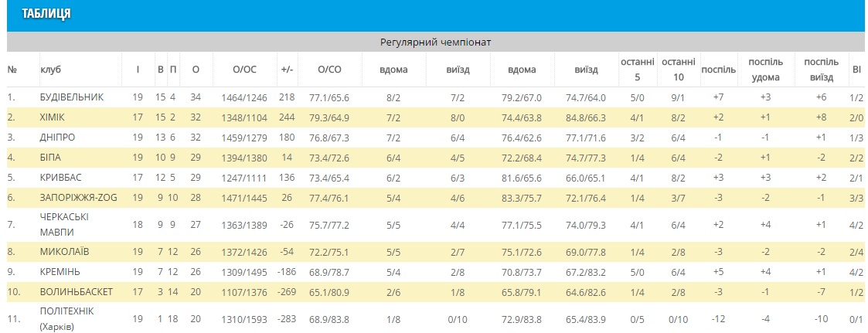Select the ДНІПРО club name
Viewport: 868px width, 333px height.
click(58, 138)
